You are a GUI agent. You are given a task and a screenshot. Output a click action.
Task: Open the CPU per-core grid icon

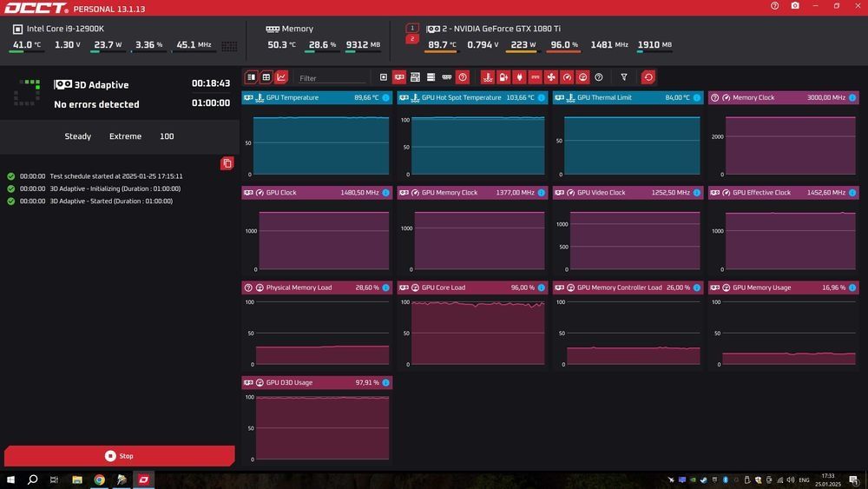(229, 47)
